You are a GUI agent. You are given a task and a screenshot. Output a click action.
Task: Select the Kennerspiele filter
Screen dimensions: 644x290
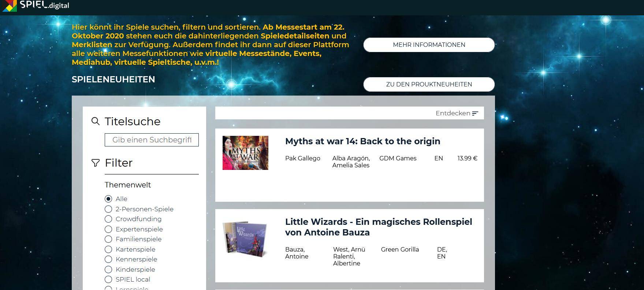pos(108,259)
